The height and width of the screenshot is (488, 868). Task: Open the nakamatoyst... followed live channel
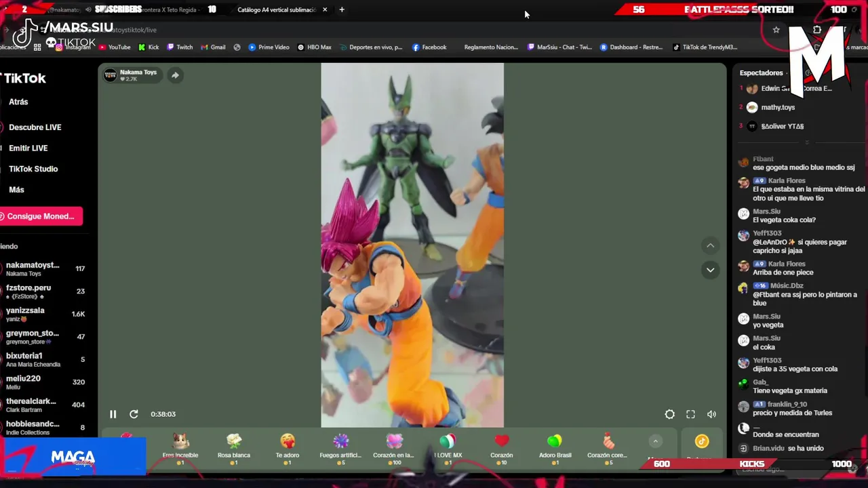[x=45, y=269]
